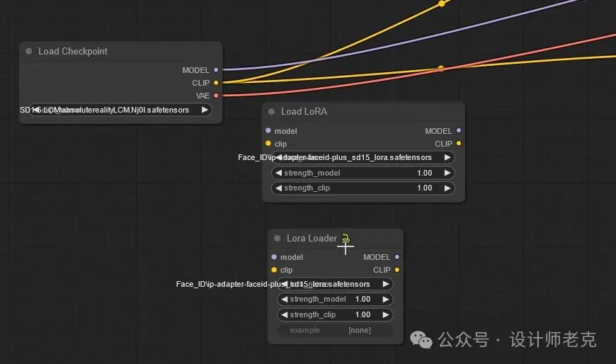
Task: Click MODEL output port on Load LoRA
Action: pos(459,130)
